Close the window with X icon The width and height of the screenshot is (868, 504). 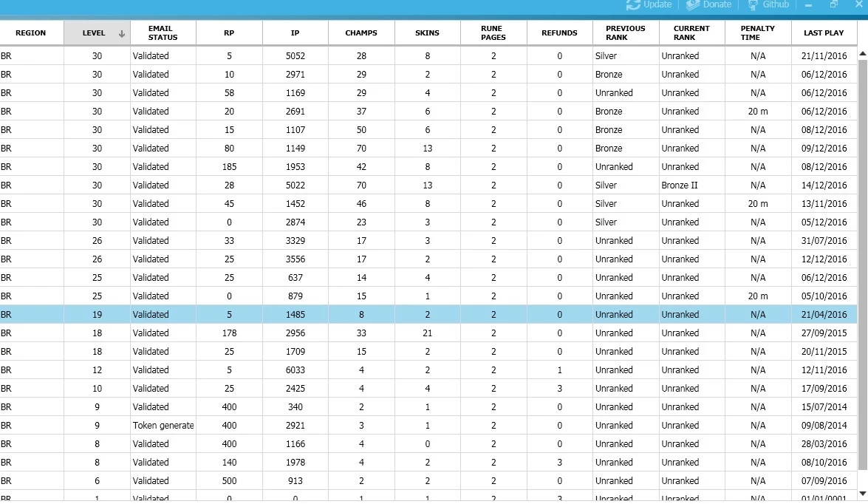click(x=858, y=4)
